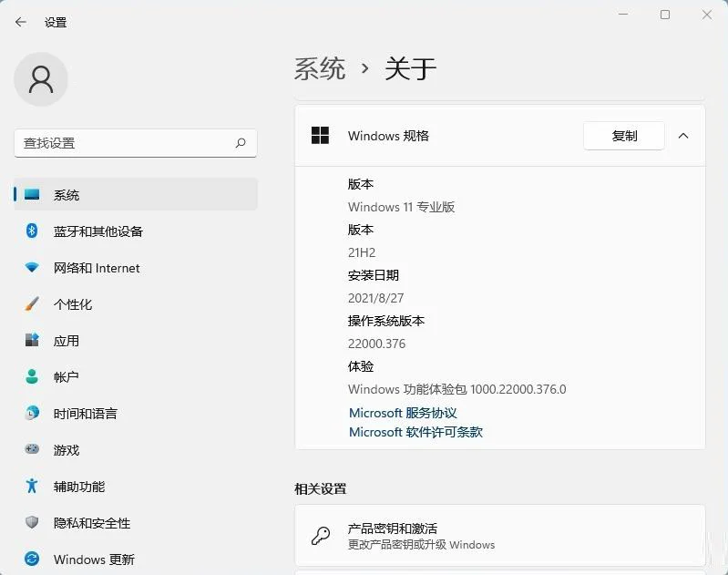Maximize the Settings window
Viewport: 728px width, 575px height.
click(x=665, y=15)
